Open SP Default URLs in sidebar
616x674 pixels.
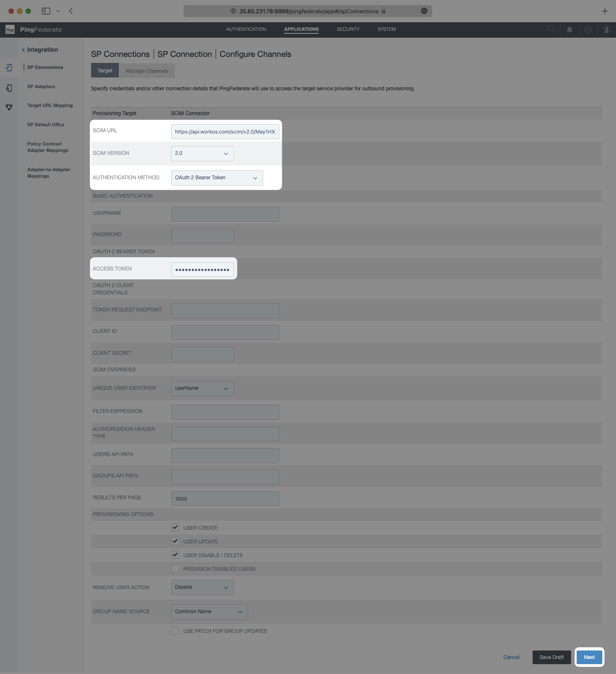click(x=46, y=125)
